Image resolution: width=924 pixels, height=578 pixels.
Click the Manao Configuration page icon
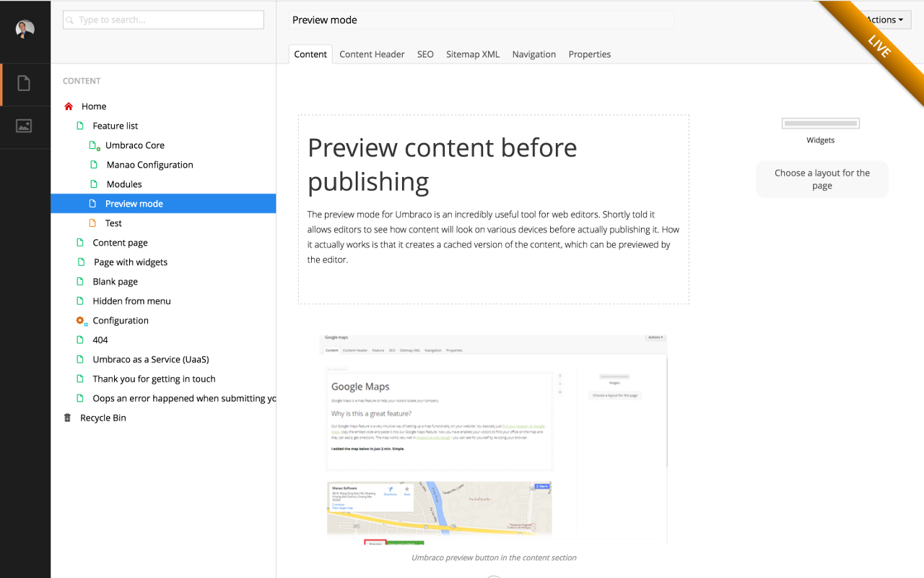pos(93,165)
